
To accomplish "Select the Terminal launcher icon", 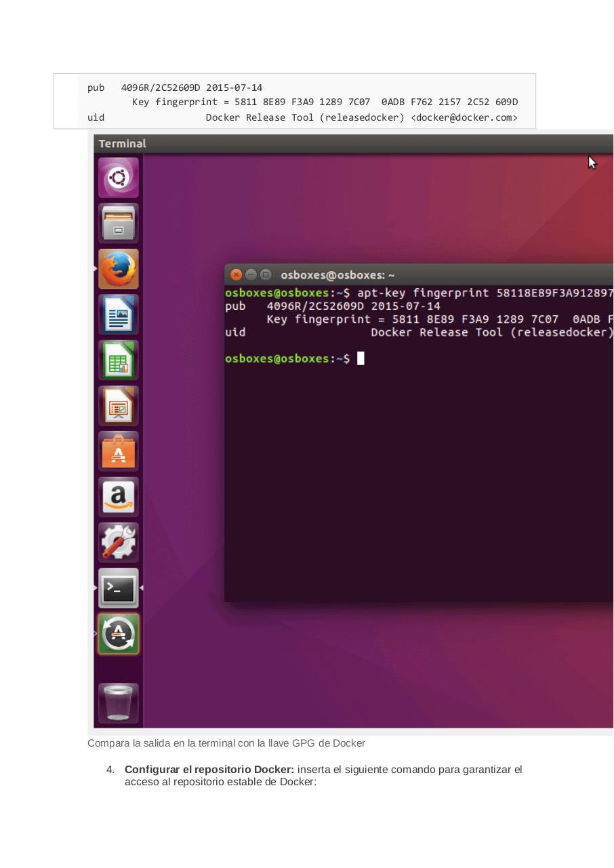I will click(x=118, y=588).
